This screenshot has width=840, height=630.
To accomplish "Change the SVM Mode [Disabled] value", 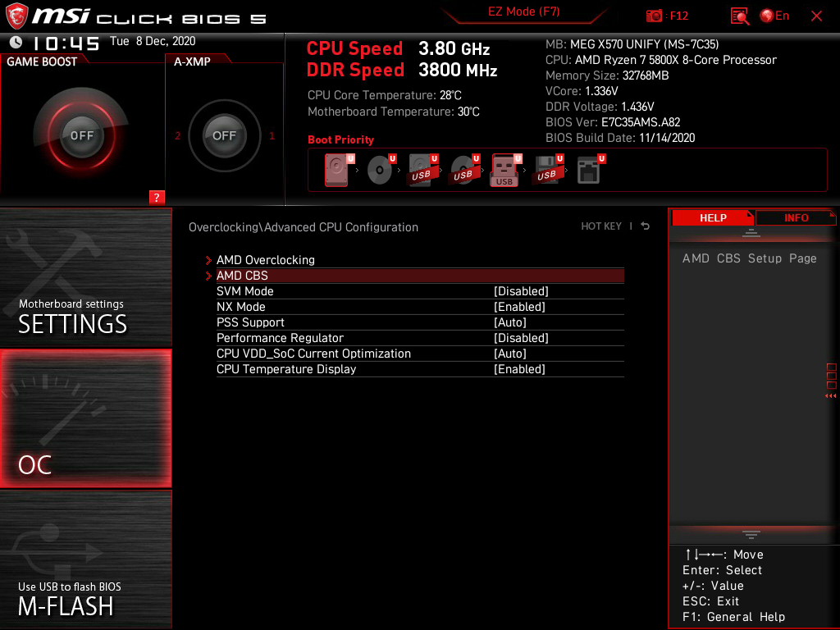I will [x=521, y=291].
